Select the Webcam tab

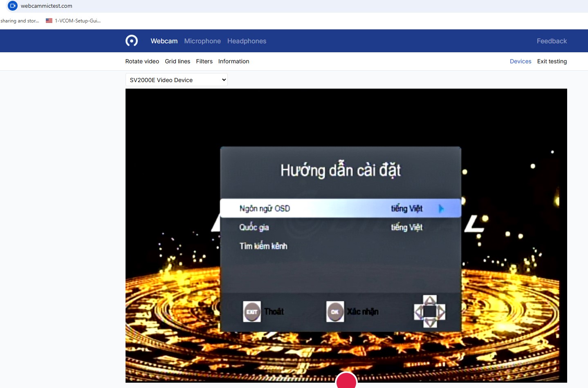(x=164, y=41)
